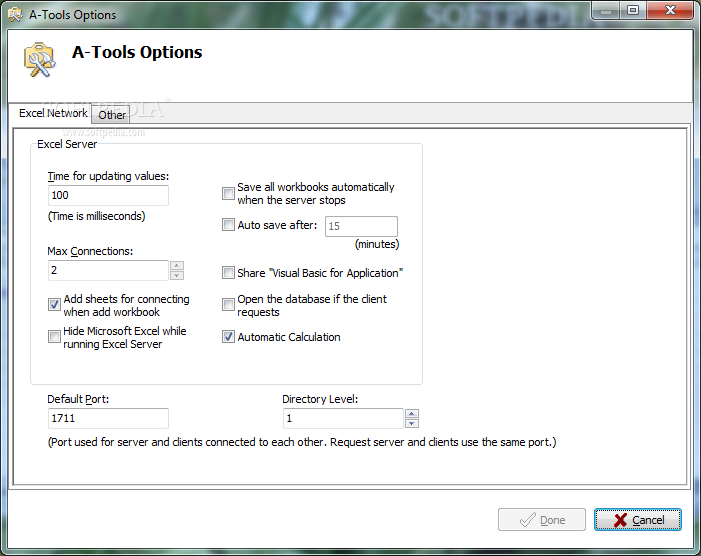Image resolution: width=701 pixels, height=556 pixels.
Task: Click the Max Connections label
Action: [x=90, y=251]
